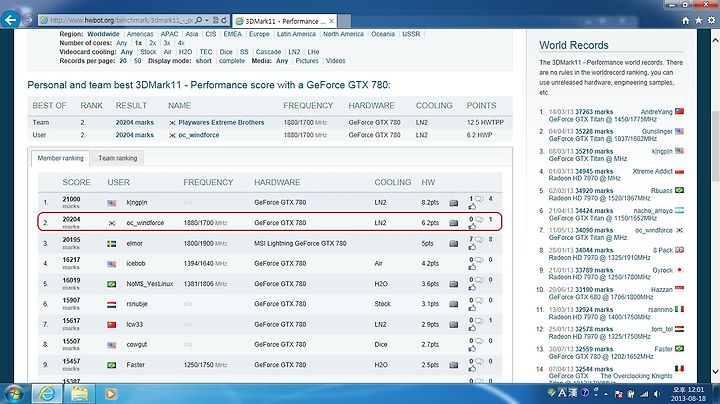Open screenshot camera icon for elmor row
This screenshot has width=720, height=404.
point(454,244)
